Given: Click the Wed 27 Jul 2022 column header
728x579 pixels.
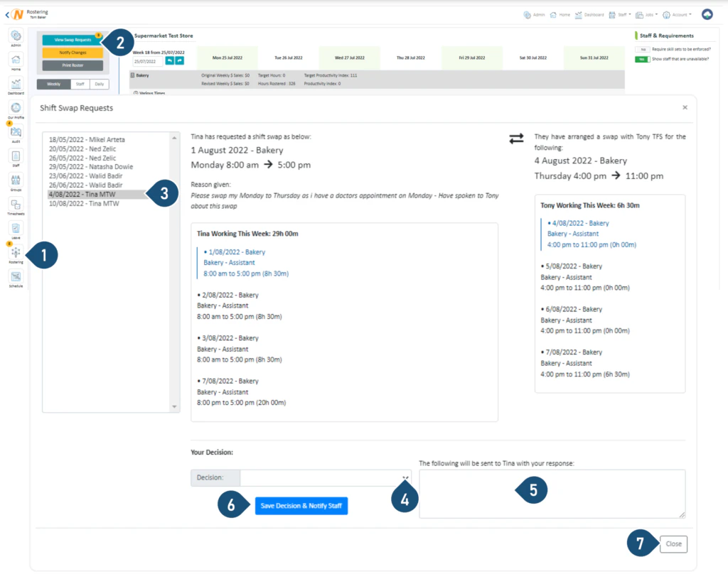Looking at the screenshot, I should (350, 58).
